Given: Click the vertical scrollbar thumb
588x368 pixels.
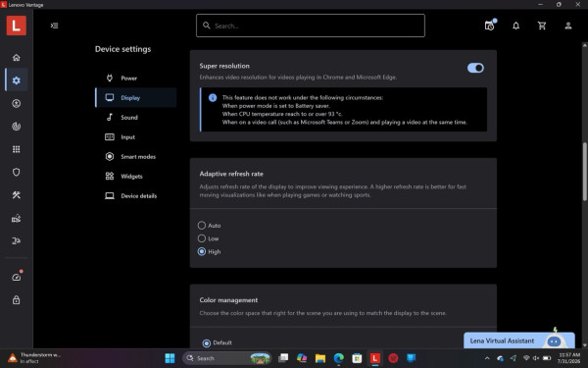Looking at the screenshot, I should (x=585, y=172).
